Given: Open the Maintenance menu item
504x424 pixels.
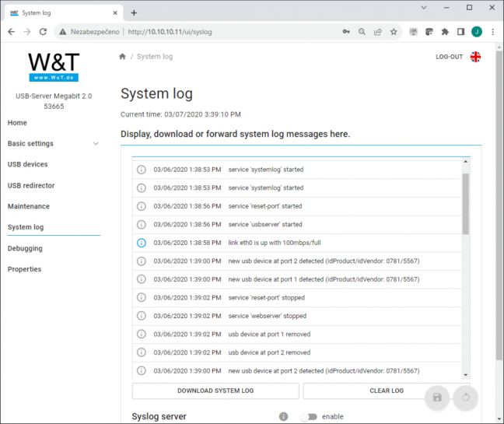Looking at the screenshot, I should 29,206.
